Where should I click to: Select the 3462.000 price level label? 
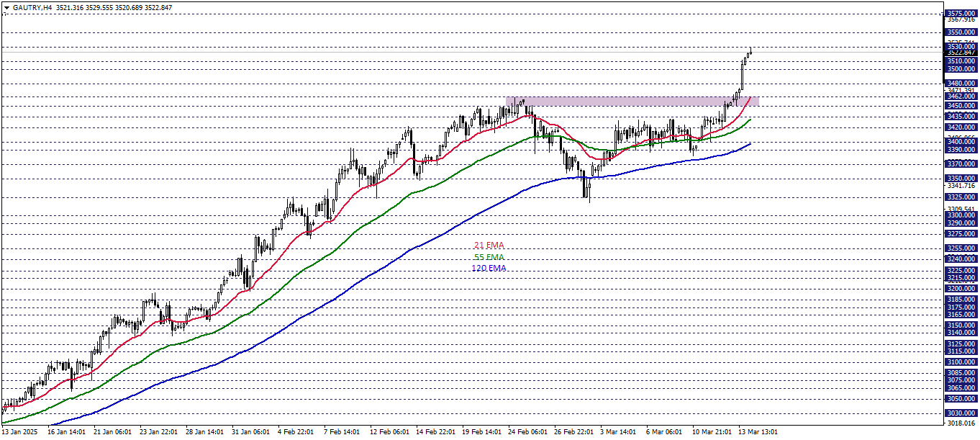click(x=961, y=96)
